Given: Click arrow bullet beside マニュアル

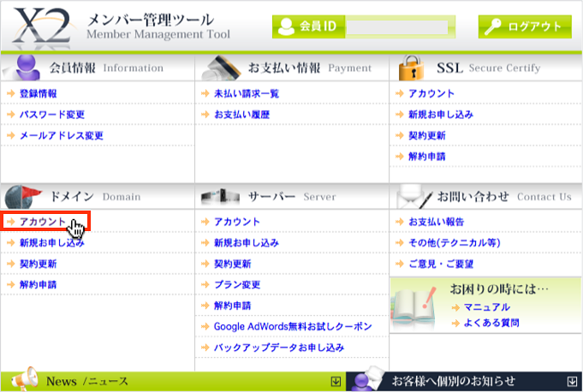Looking at the screenshot, I should click(455, 307).
